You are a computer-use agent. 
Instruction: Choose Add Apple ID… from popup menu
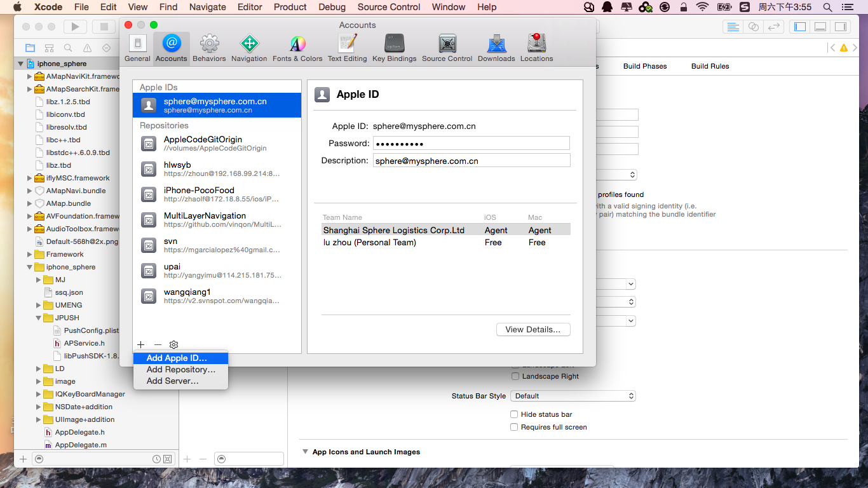(x=180, y=358)
